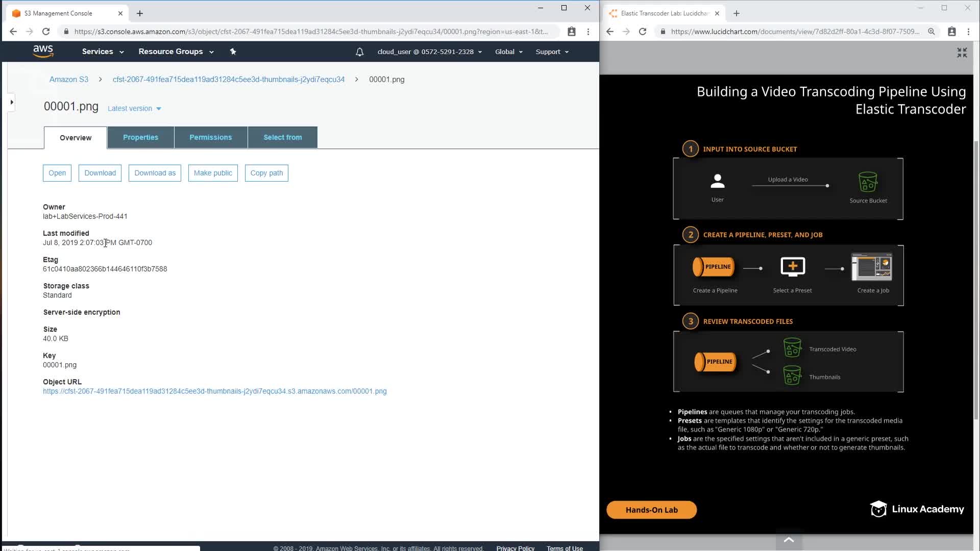980x551 pixels.
Task: Click the Make public button
Action: click(x=212, y=173)
